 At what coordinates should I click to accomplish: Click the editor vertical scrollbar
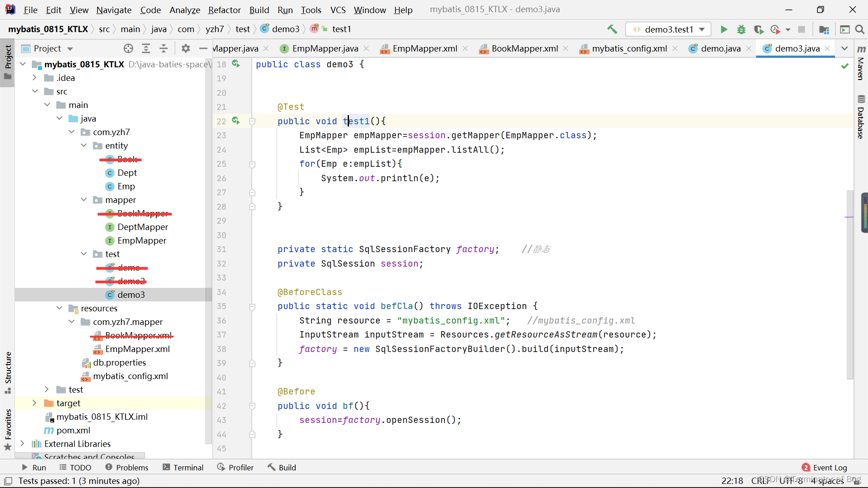[850, 285]
